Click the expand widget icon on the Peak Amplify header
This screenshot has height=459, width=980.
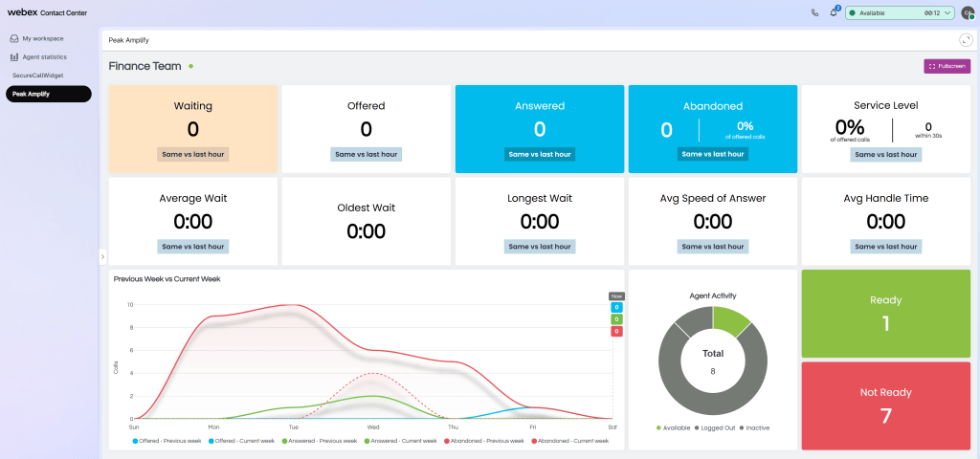pos(965,40)
